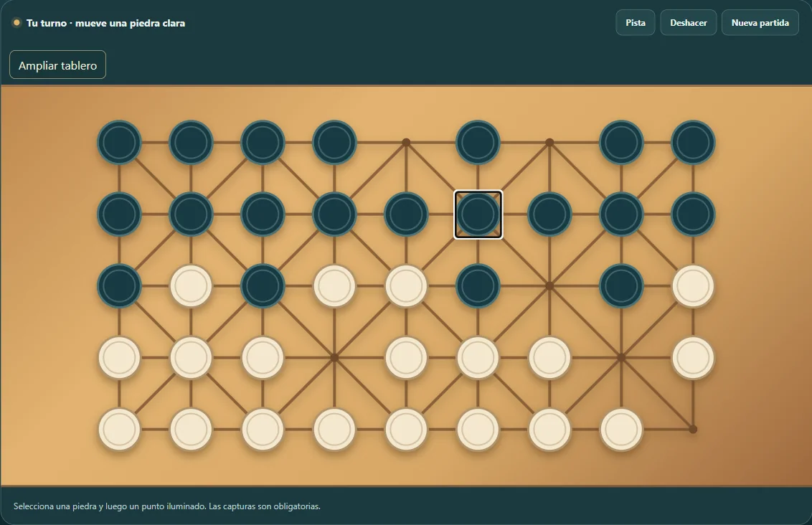The height and width of the screenshot is (525, 812).
Task: Click the 'Tu turno · mueve una piedra clara' status text
Action: point(105,23)
